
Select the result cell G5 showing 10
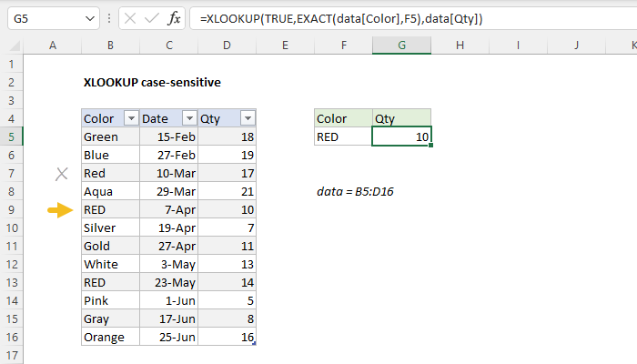pos(401,136)
